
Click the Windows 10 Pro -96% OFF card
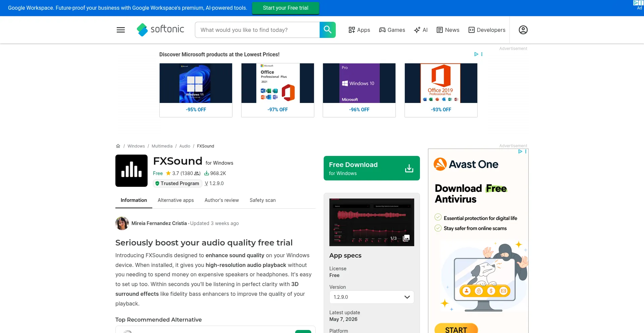coord(359,90)
